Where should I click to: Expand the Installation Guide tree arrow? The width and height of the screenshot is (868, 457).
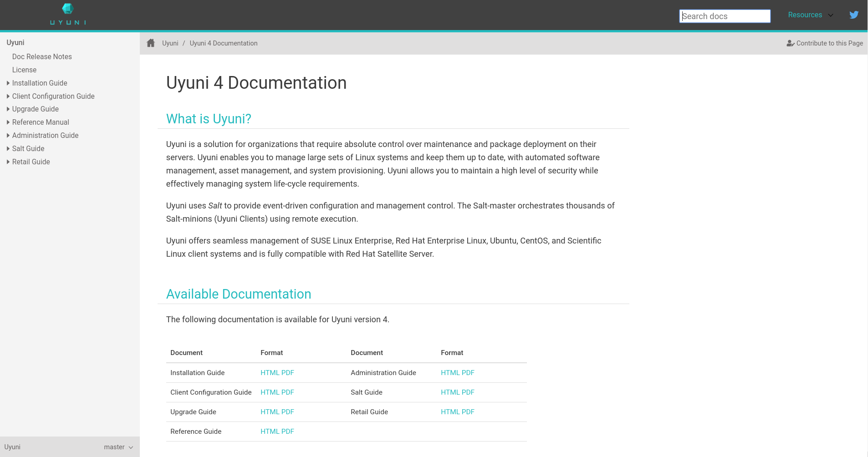tap(8, 83)
